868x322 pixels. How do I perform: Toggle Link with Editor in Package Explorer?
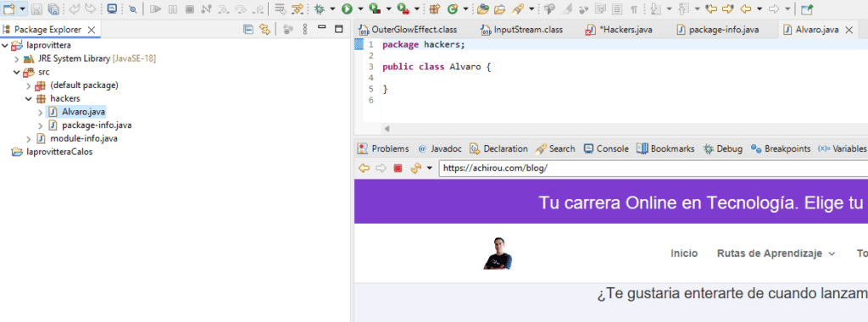[264, 30]
